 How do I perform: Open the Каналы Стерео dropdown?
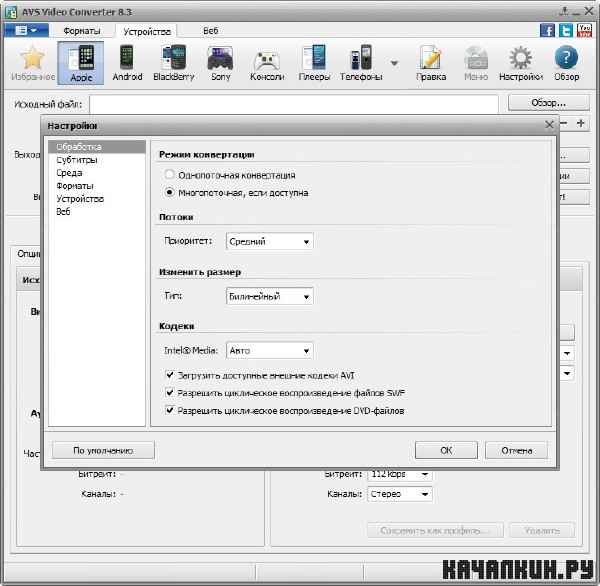click(x=400, y=494)
